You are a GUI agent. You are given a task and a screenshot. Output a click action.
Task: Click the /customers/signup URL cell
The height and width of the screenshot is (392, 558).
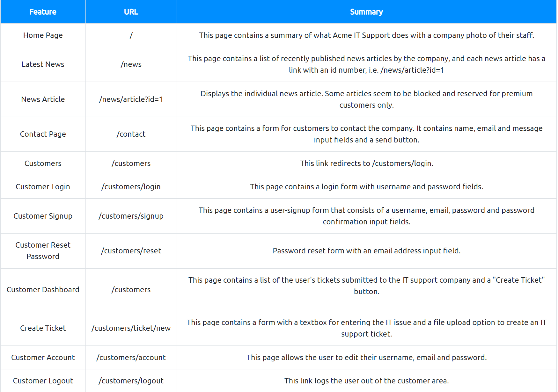point(131,216)
